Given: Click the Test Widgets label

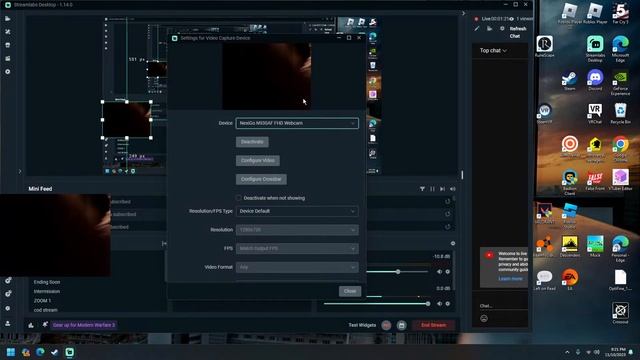Looking at the screenshot, I should click(362, 325).
